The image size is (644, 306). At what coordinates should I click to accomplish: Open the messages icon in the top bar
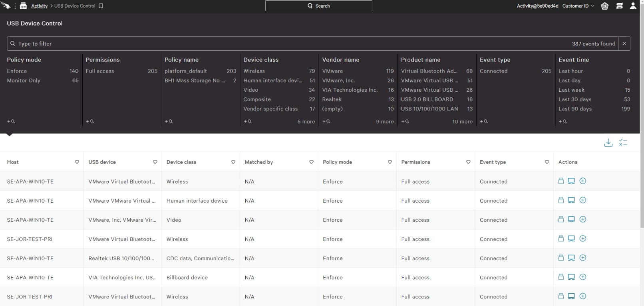620,6
